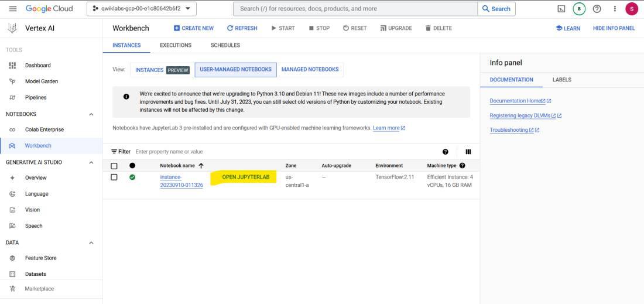Click the Vertex AI product icon
Screen dimensions: 644x304
click(12, 28)
